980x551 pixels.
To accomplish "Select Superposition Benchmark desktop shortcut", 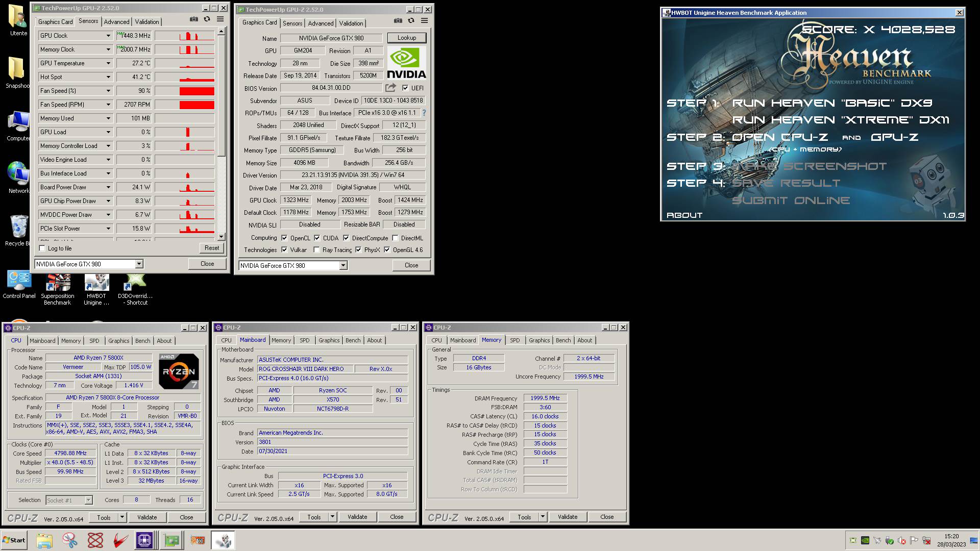I will point(58,289).
